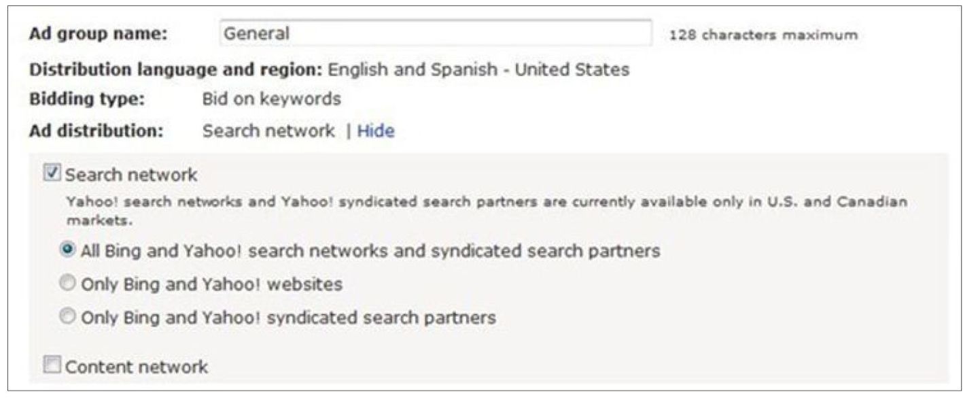980x402 pixels.
Task: Click the 'Ad distribution:' label
Action: (x=96, y=131)
